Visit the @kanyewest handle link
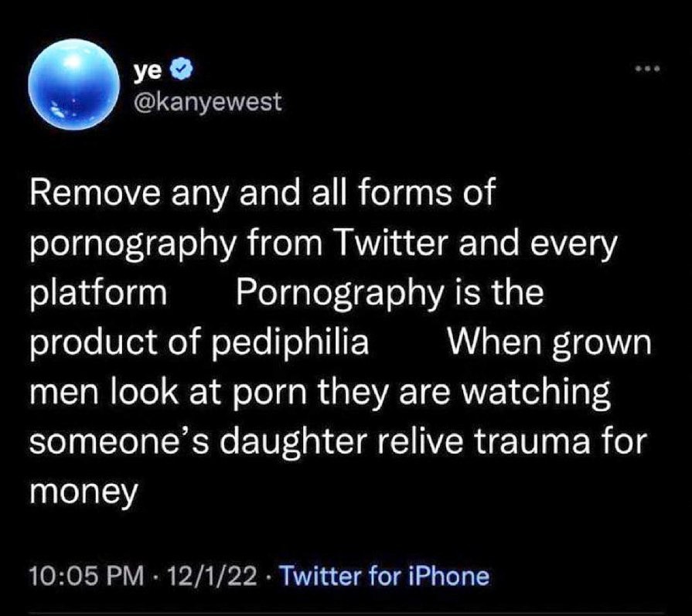Screen dimensions: 692x616 click(207, 102)
